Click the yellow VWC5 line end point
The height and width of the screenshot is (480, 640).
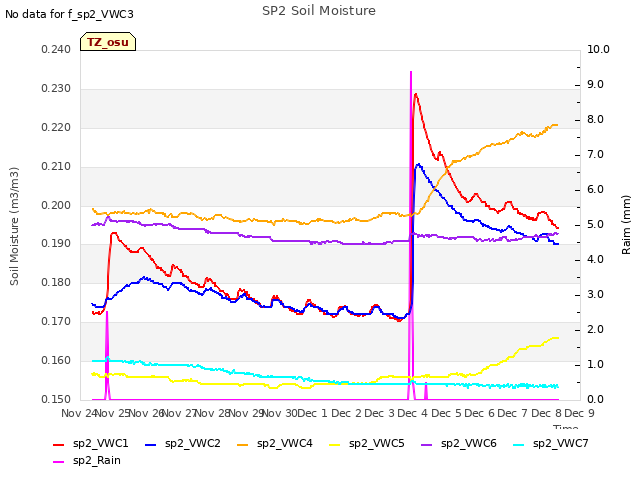[x=557, y=338]
